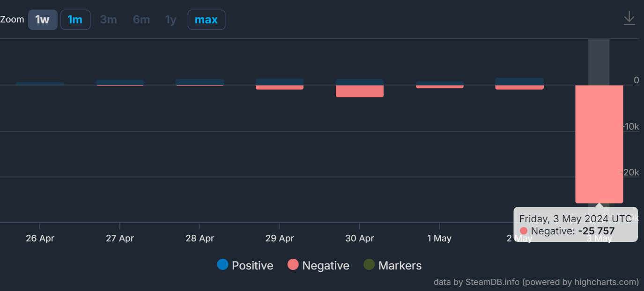The height and width of the screenshot is (291, 644).
Task: Open the SteamDB.info highcharts credit link
Action: click(536, 282)
